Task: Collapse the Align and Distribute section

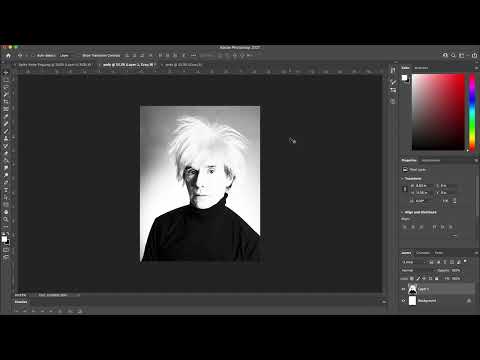Action: [x=403, y=212]
